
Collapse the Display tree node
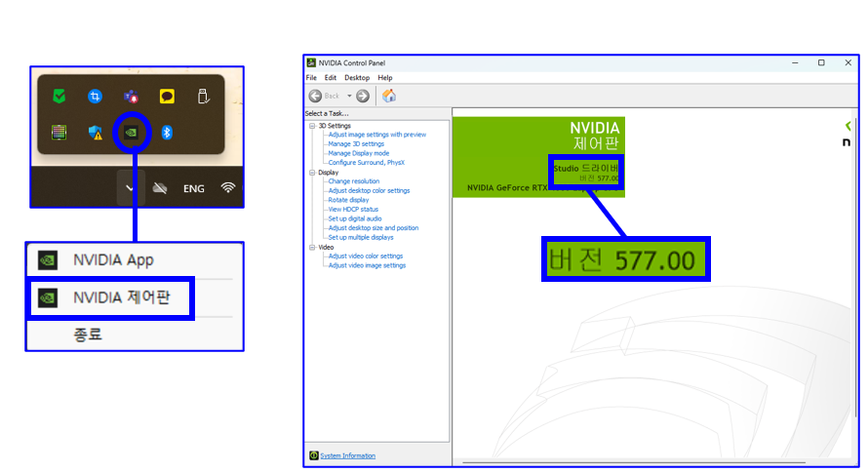point(312,173)
